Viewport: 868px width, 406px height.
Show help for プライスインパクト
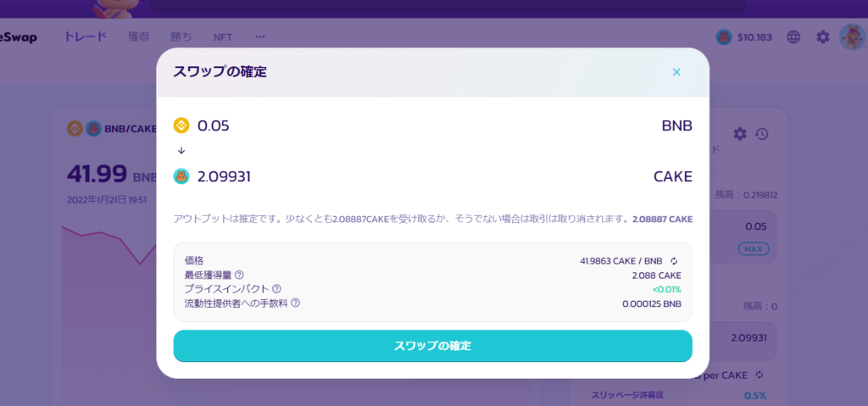coord(277,288)
